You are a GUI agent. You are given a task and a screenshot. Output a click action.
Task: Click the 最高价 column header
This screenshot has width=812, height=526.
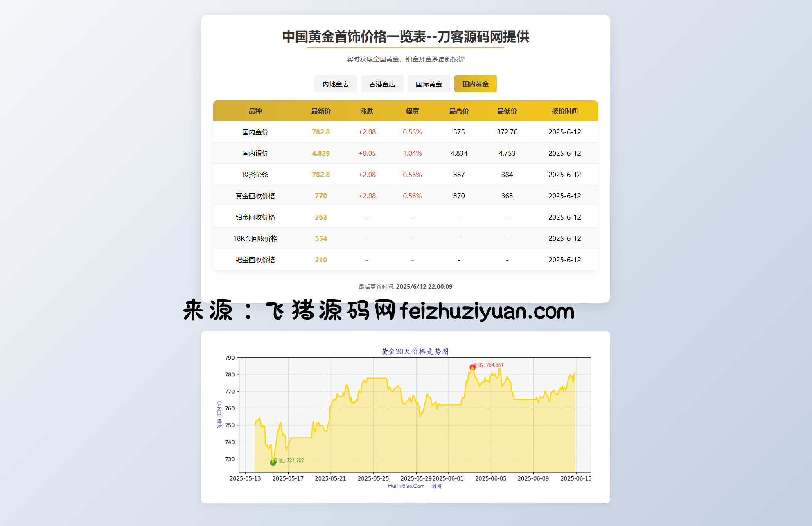pyautogui.click(x=459, y=111)
